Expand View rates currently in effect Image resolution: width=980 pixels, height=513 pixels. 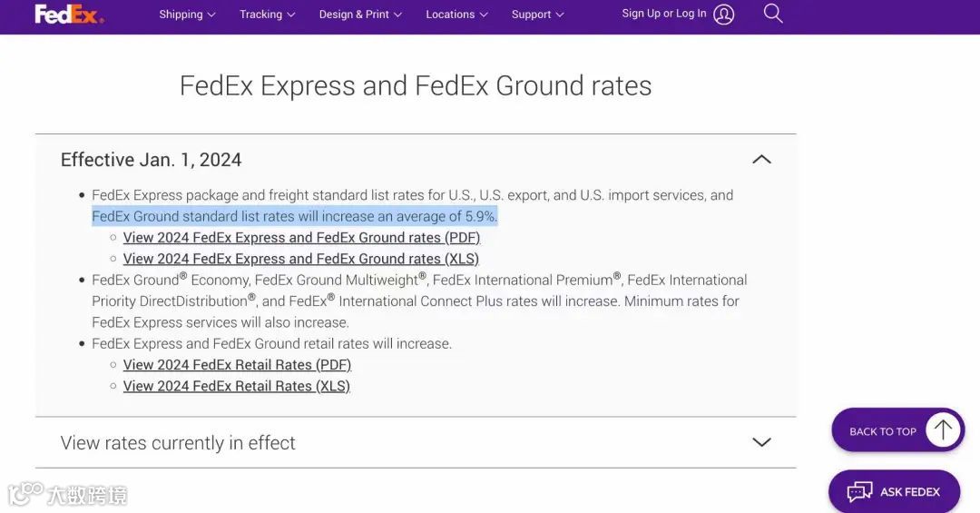coord(761,442)
